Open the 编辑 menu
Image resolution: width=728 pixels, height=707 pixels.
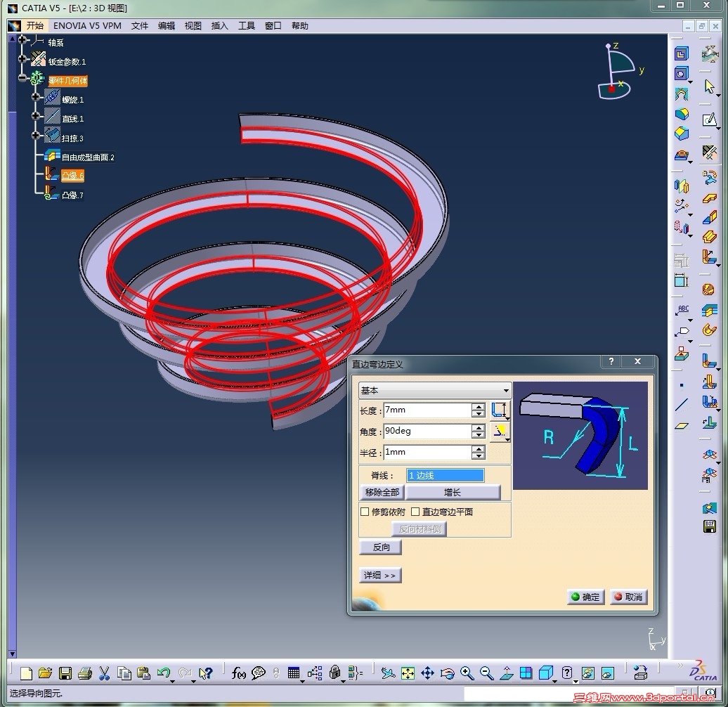[x=167, y=26]
